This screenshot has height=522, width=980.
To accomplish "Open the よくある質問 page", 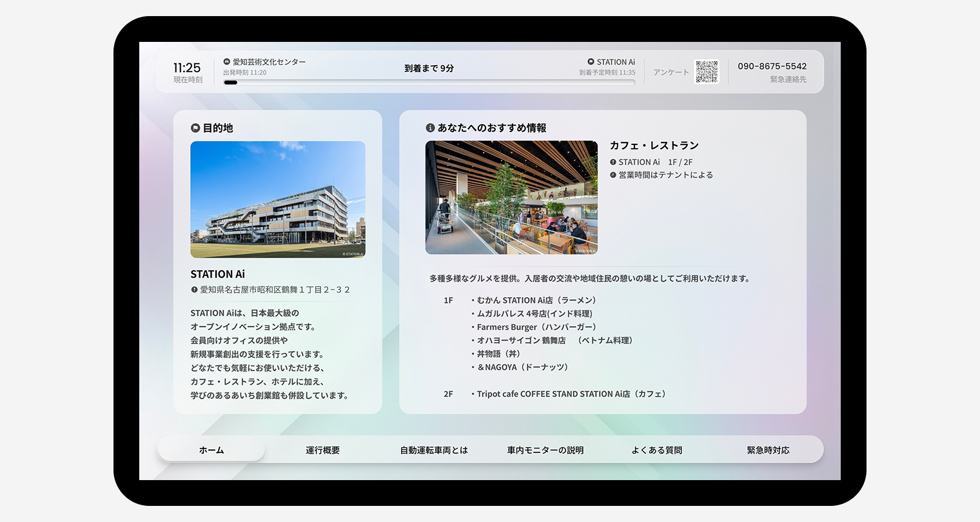I will point(656,450).
